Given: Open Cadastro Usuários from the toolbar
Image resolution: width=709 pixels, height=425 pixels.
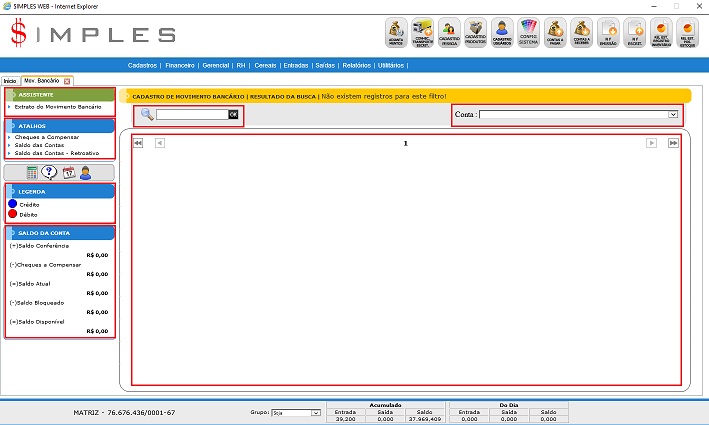Looking at the screenshot, I should [503, 33].
